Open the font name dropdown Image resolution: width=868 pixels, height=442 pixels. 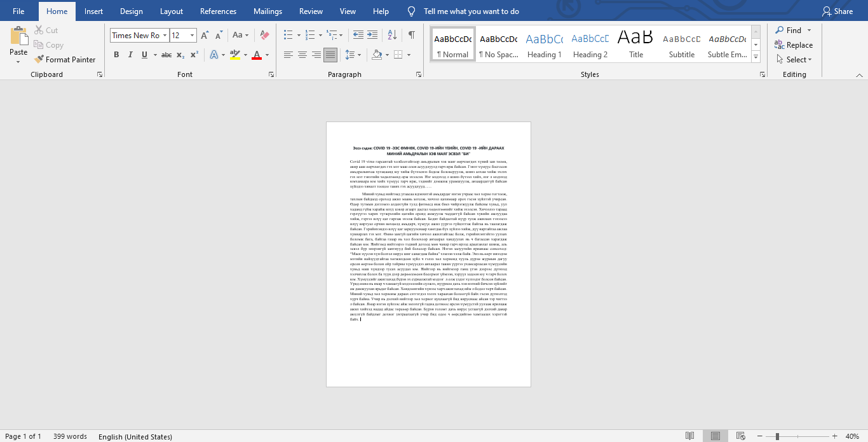[165, 36]
